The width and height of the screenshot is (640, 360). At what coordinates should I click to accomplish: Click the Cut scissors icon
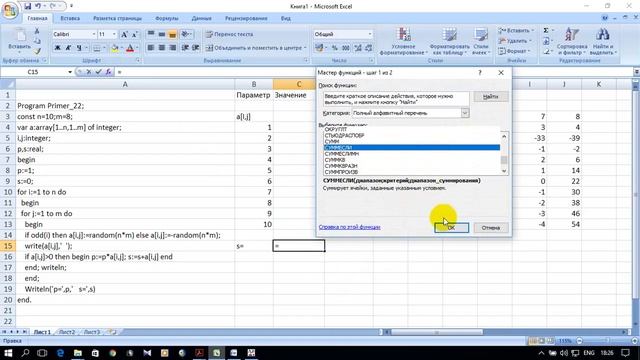[37, 31]
